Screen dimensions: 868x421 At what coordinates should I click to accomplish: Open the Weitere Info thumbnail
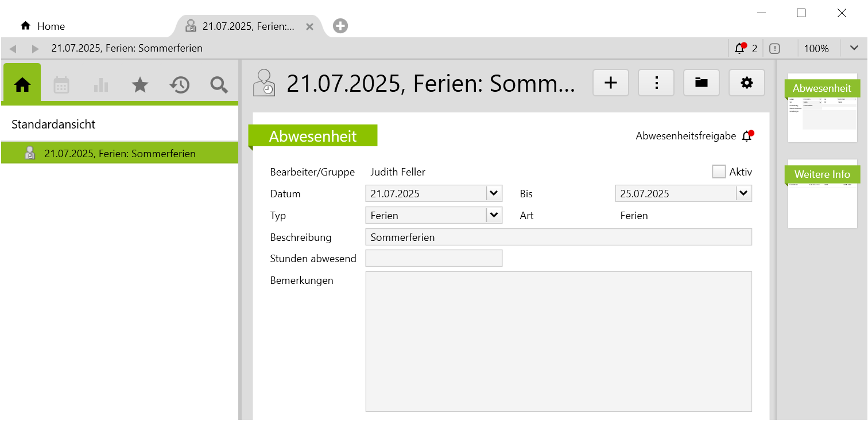tap(822, 195)
